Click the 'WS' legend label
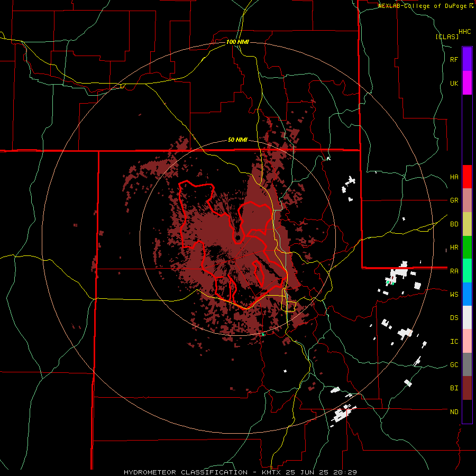 point(454,295)
